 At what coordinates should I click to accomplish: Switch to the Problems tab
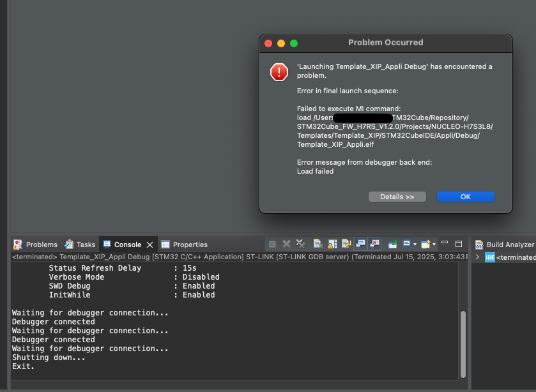tap(35, 244)
